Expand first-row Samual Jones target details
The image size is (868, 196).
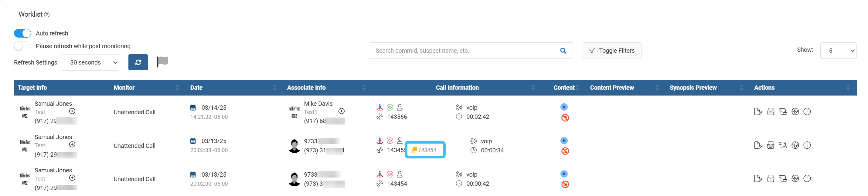tap(72, 111)
